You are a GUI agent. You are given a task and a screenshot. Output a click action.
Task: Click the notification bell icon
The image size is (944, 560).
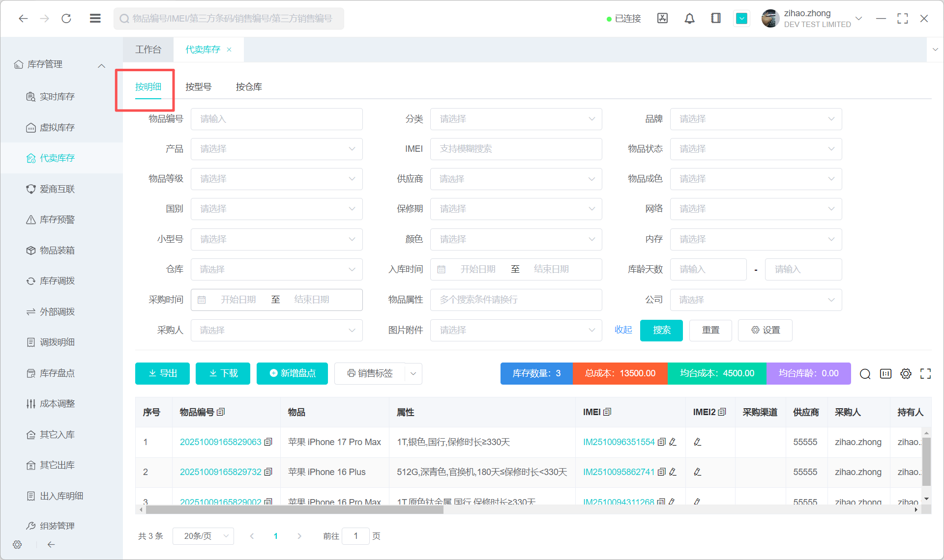point(689,19)
